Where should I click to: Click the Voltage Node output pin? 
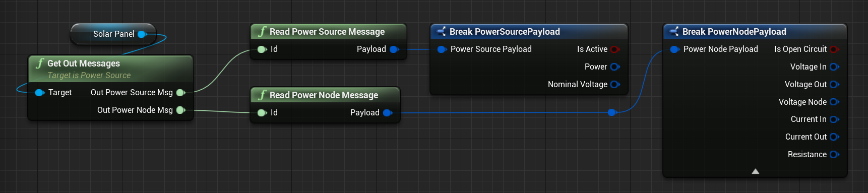pos(834,102)
